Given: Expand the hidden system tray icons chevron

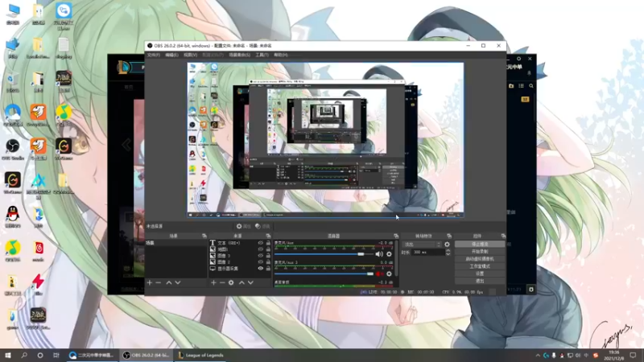Looking at the screenshot, I should pyautogui.click(x=538, y=356).
